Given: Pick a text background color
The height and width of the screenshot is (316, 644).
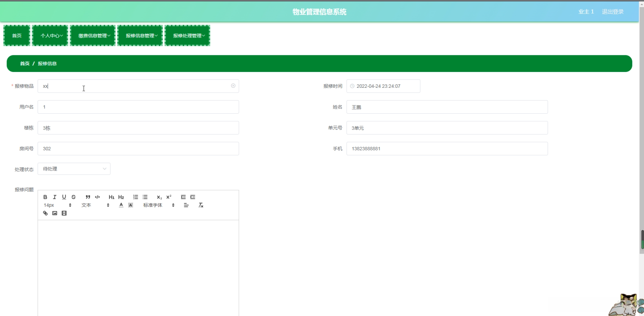Looking at the screenshot, I should click(x=131, y=205).
